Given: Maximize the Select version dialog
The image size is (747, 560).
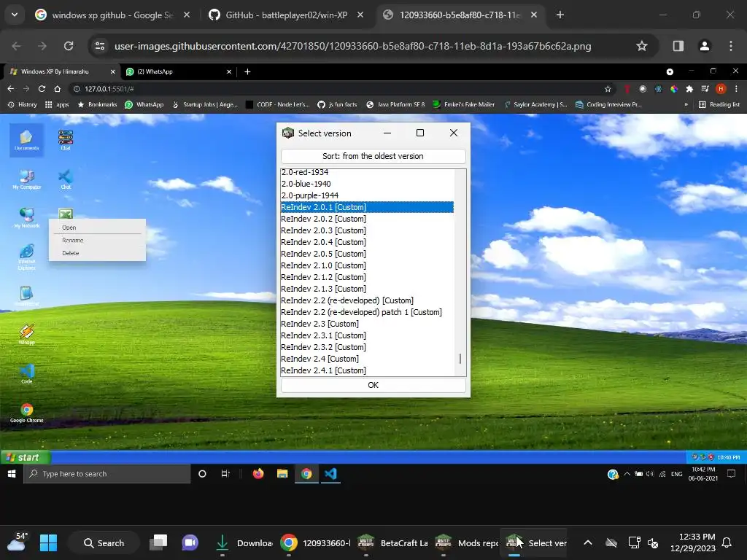Looking at the screenshot, I should (420, 133).
